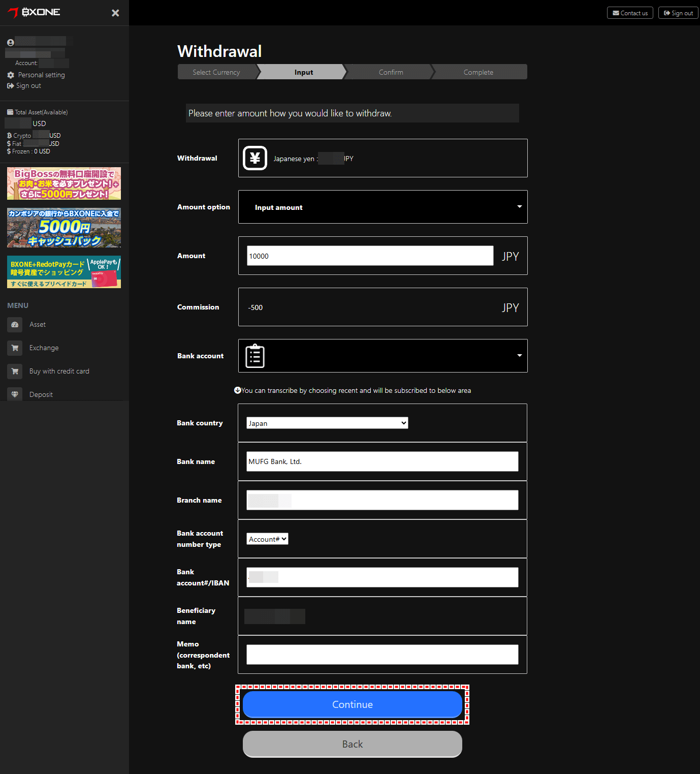This screenshot has width=700, height=774.
Task: Click the Amount input field showing 10000
Action: pos(370,256)
